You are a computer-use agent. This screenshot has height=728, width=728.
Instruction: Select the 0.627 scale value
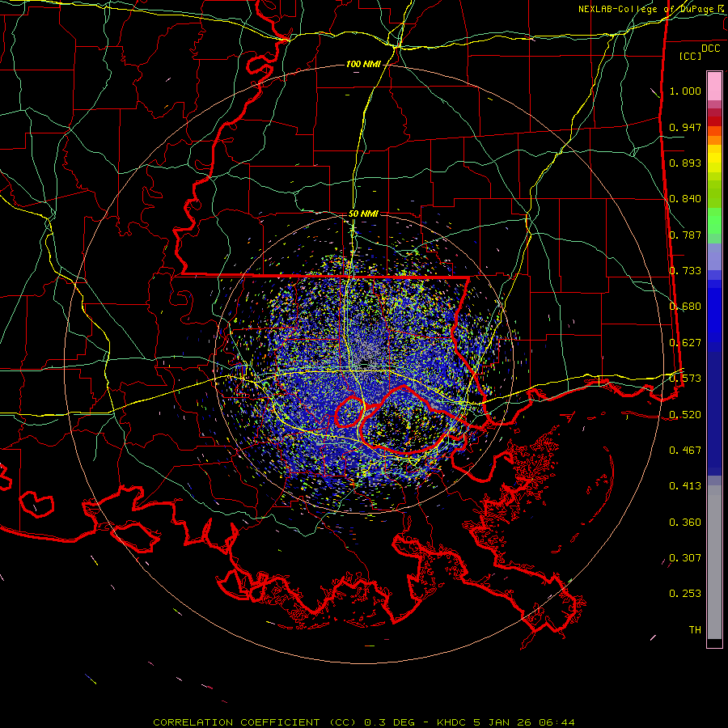pos(685,343)
